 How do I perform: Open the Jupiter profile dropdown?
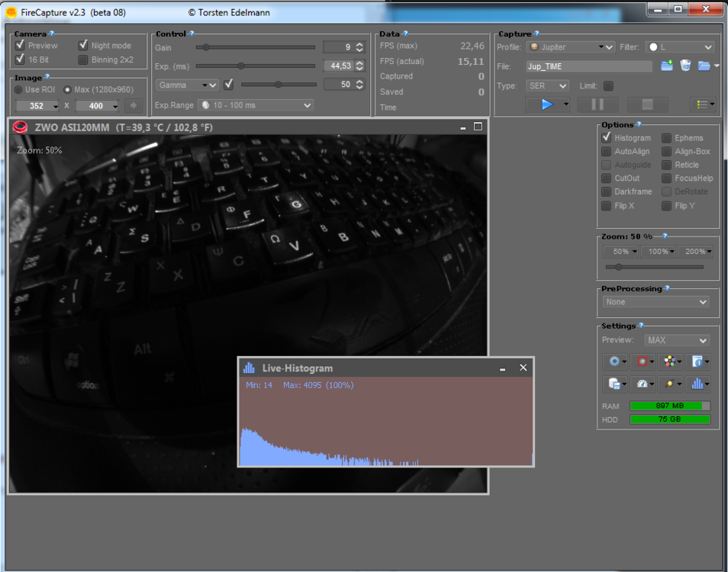[570, 47]
